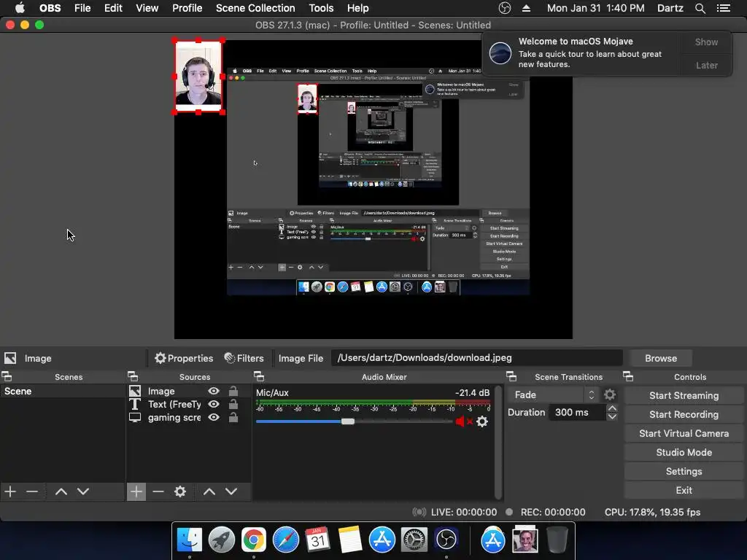The image size is (747, 560).
Task: Undock the Scene Transitions panel with its pop-out icon
Action: pyautogui.click(x=511, y=377)
